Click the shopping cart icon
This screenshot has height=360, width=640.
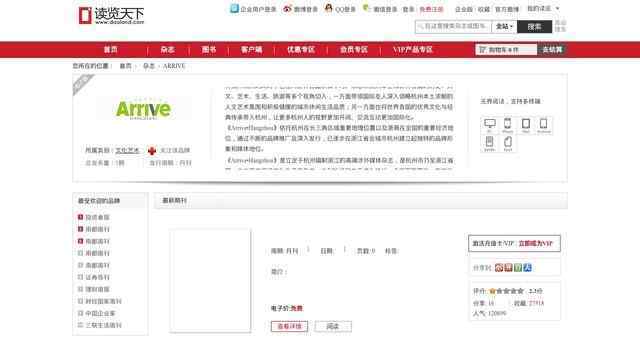pos(482,50)
